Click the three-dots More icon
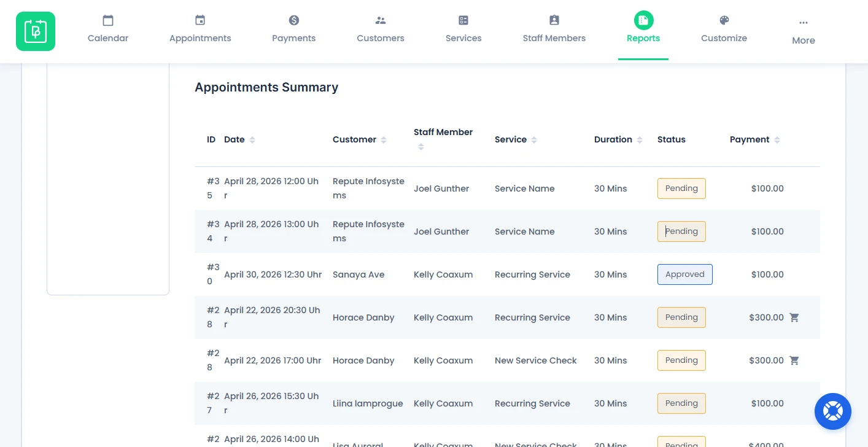This screenshot has height=447, width=868. coord(804,23)
